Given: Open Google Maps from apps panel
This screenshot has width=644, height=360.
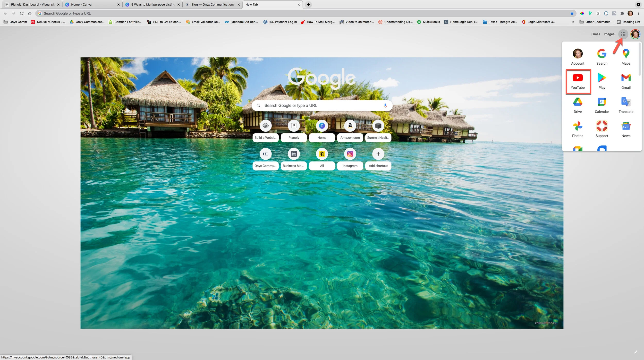Looking at the screenshot, I should (x=625, y=57).
